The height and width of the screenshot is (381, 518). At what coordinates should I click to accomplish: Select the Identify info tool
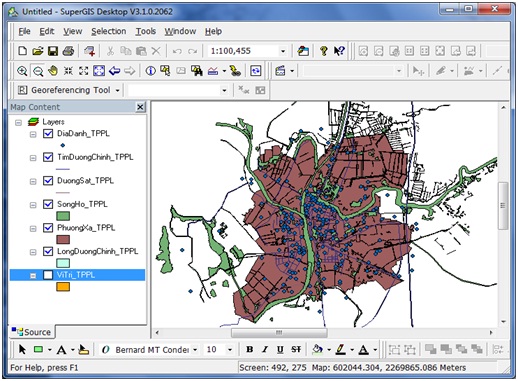[x=150, y=71]
